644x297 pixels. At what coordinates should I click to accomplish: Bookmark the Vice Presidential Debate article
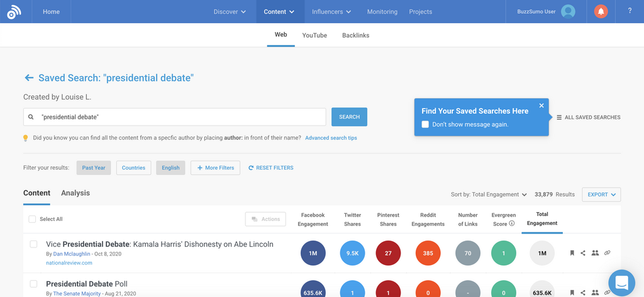click(x=572, y=253)
